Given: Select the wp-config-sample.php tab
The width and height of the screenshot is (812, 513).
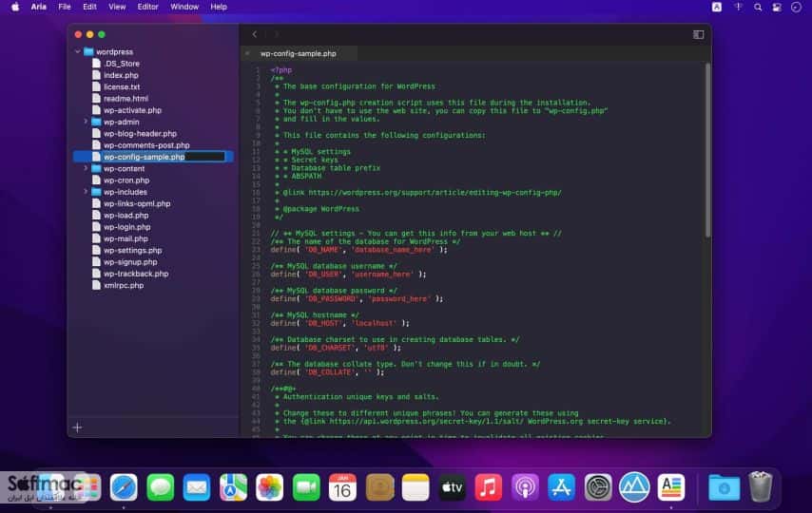Looking at the screenshot, I should tap(299, 53).
